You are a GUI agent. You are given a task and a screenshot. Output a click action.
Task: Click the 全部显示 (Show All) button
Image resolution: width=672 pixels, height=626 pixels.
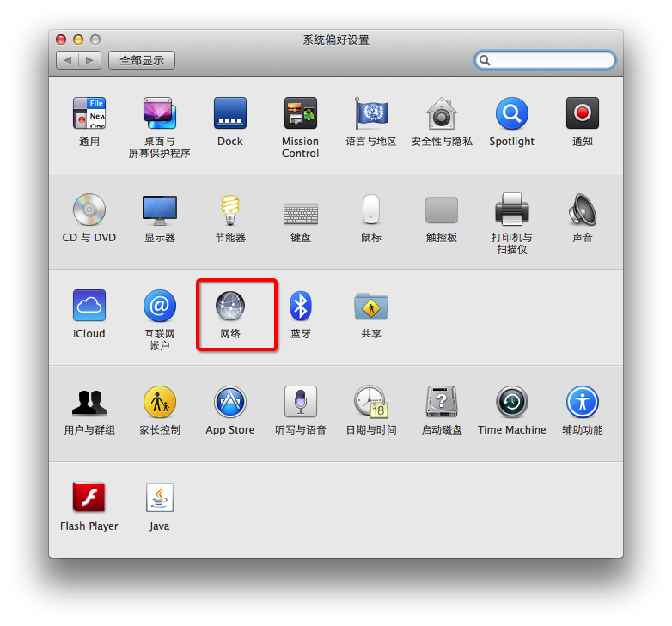[x=142, y=60]
